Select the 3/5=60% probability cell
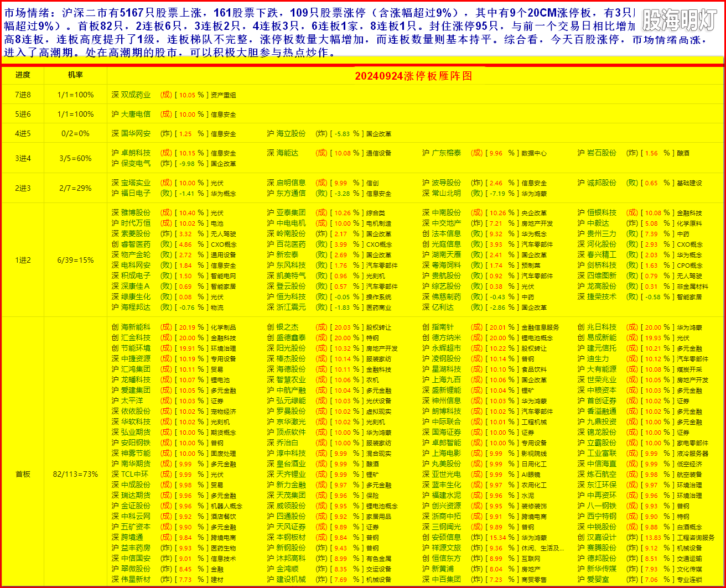The width and height of the screenshot is (726, 588). 75,158
